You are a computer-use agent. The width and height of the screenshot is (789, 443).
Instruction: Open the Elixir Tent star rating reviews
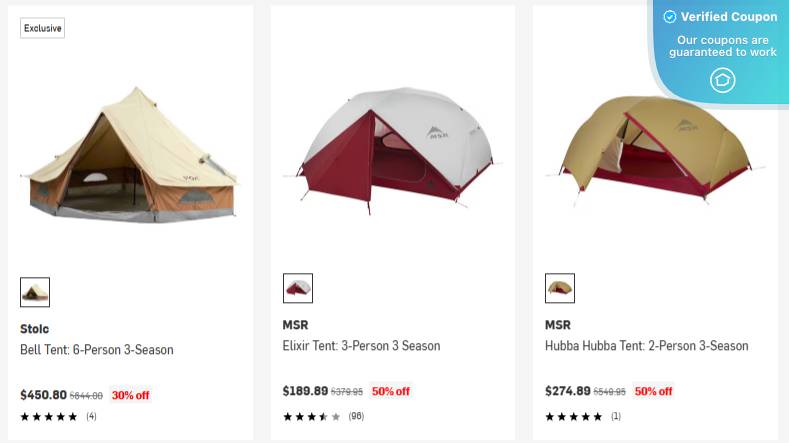coord(324,416)
